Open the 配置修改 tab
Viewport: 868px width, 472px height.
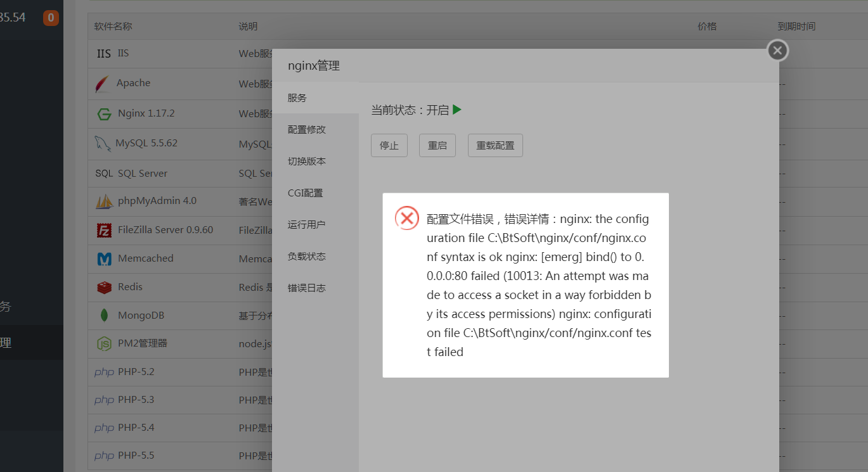tap(316, 129)
